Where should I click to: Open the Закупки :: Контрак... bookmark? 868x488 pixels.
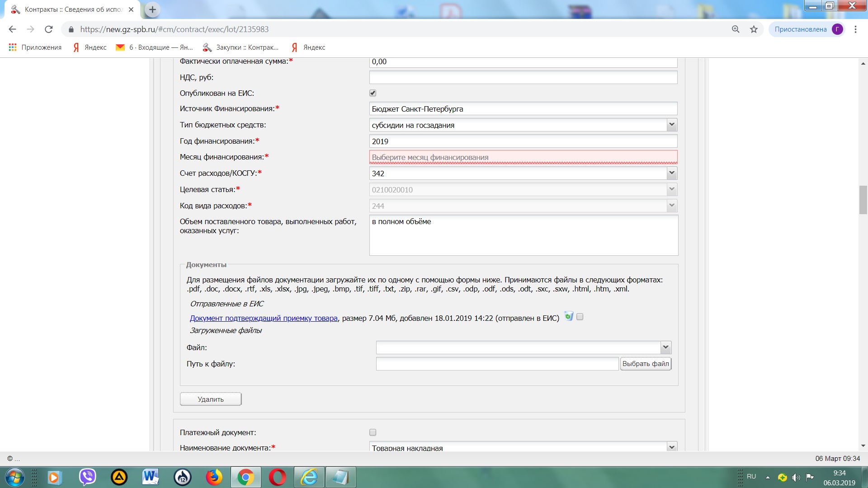coord(241,47)
